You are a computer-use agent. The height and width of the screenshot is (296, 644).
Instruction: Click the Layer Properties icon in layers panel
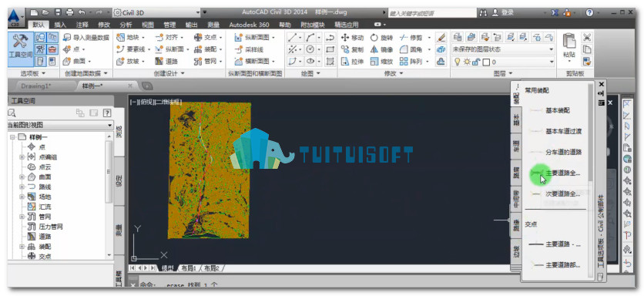(457, 38)
